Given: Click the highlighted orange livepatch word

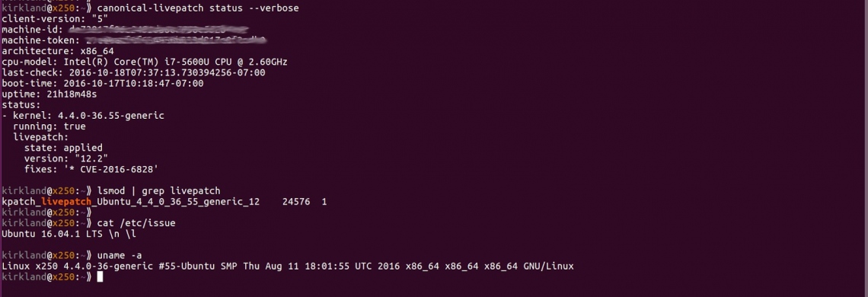Looking at the screenshot, I should click(66, 202).
